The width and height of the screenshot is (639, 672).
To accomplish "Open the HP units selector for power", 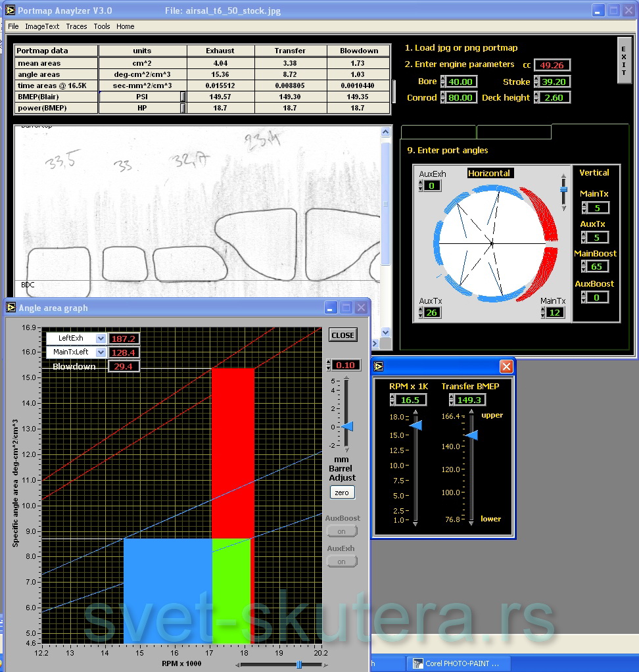I will click(183, 108).
